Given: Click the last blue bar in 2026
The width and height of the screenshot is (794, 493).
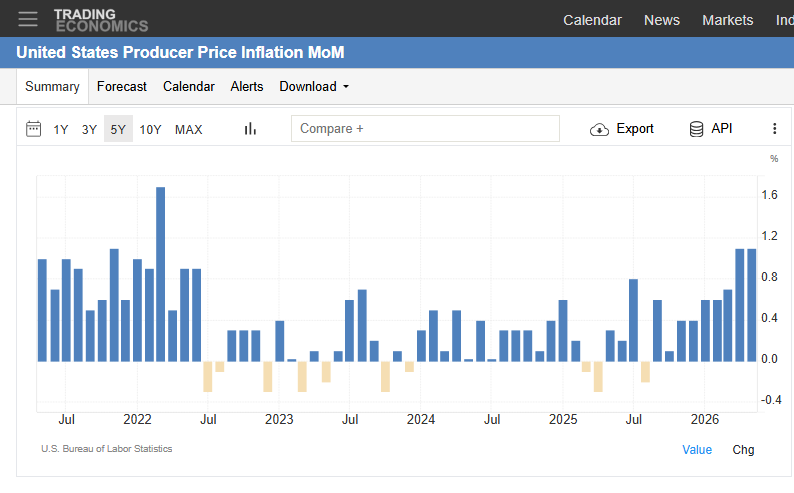Looking at the screenshot, I should pyautogui.click(x=751, y=305).
